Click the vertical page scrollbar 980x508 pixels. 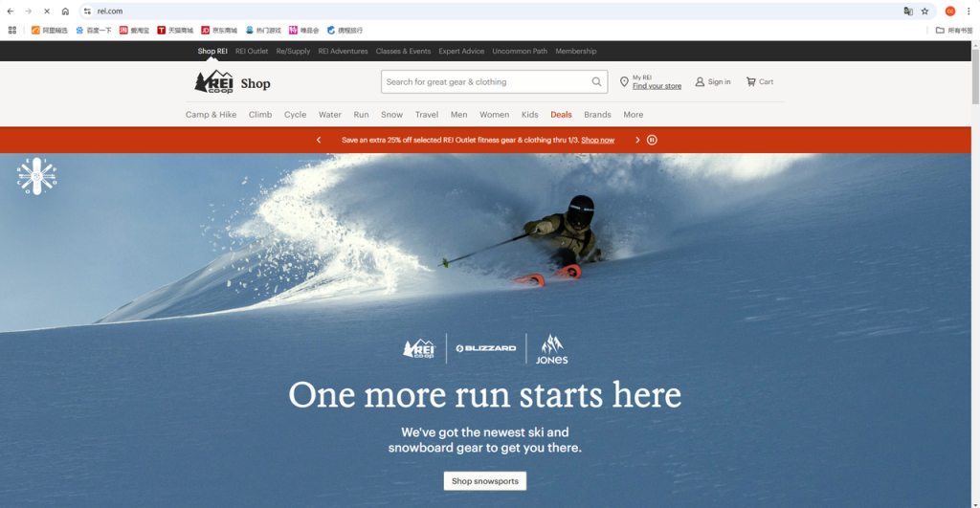click(x=974, y=77)
